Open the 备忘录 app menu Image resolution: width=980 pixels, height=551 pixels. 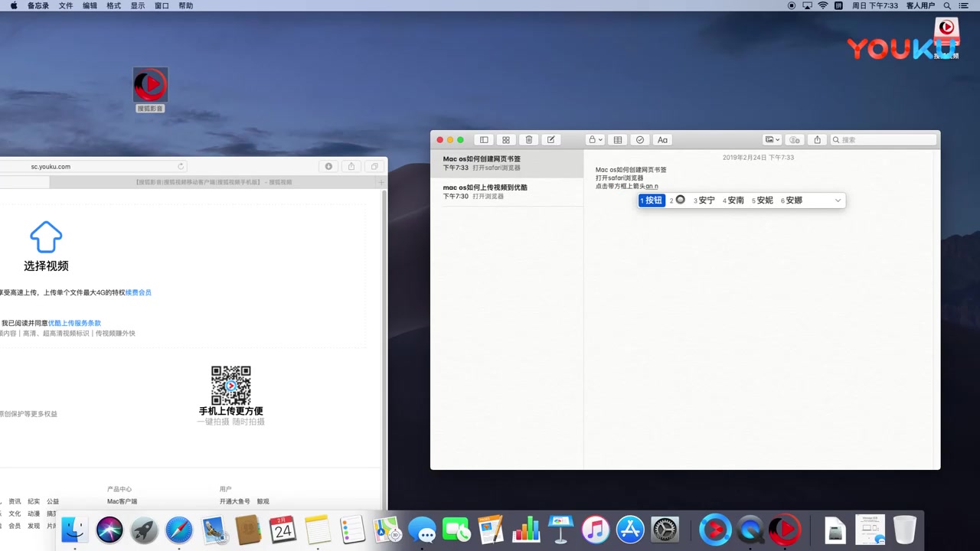coord(38,5)
